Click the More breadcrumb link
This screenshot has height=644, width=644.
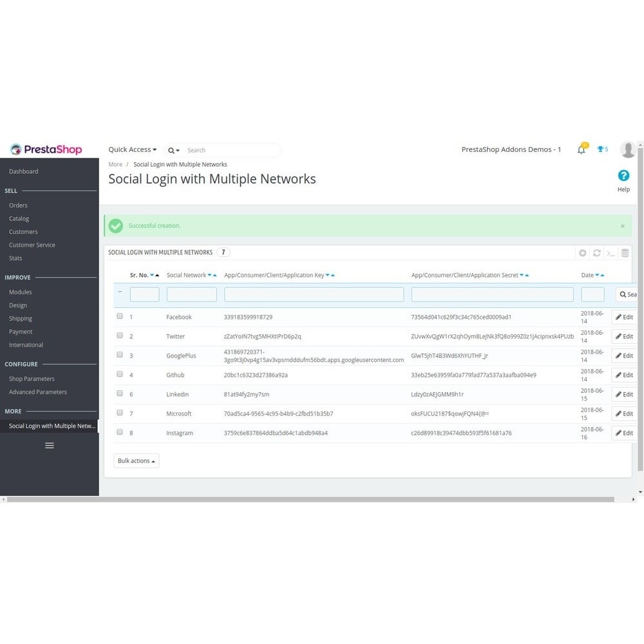coord(115,164)
